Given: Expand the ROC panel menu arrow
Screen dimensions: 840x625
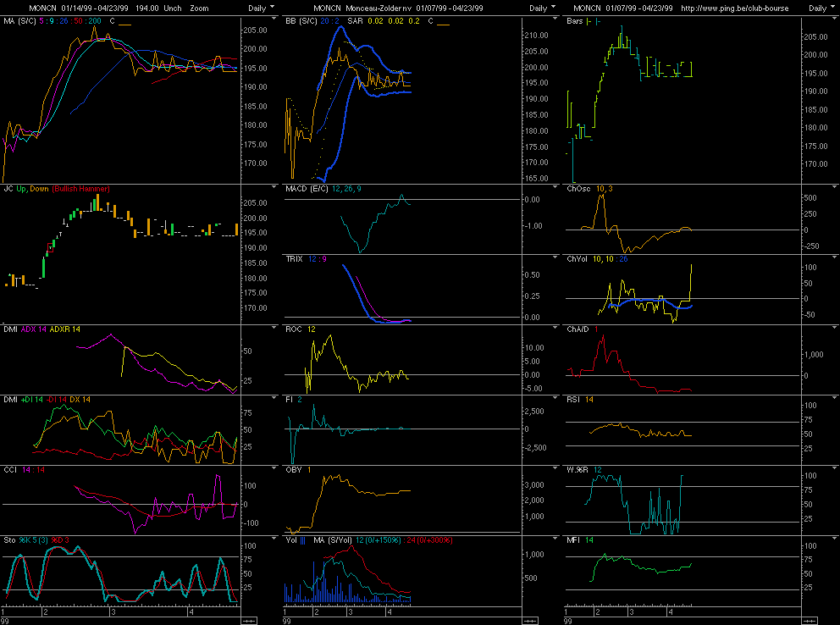Looking at the screenshot, I should (x=555, y=327).
